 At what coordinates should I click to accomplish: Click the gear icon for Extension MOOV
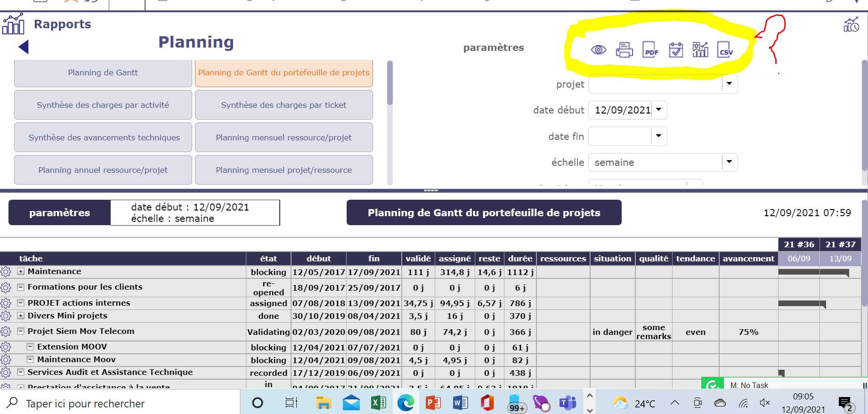pos(6,347)
